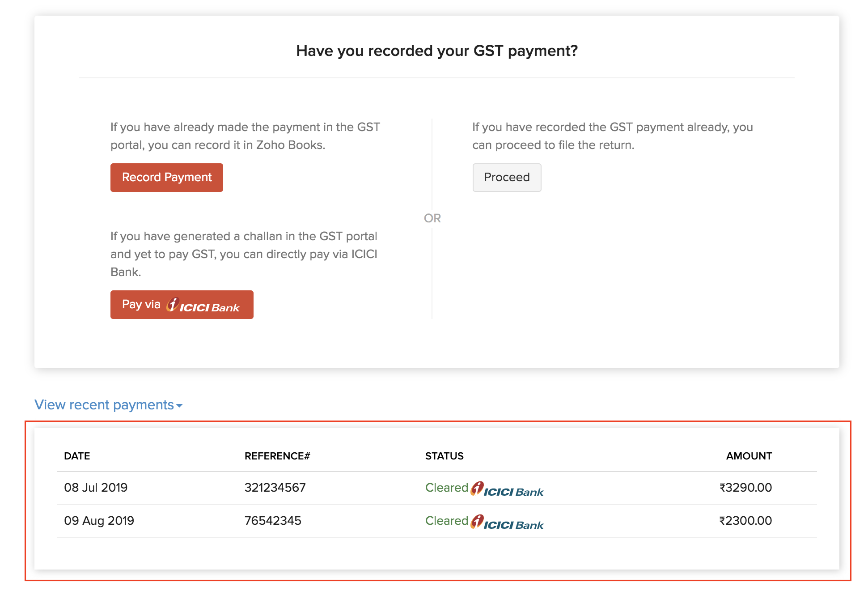
Task: Click the arrow beside View recent payments
Action: [x=180, y=406]
